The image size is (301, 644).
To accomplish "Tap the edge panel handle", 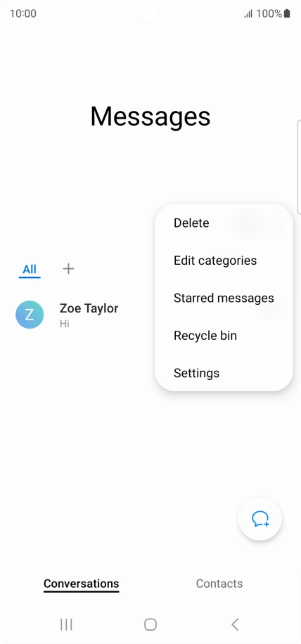I will (299, 167).
